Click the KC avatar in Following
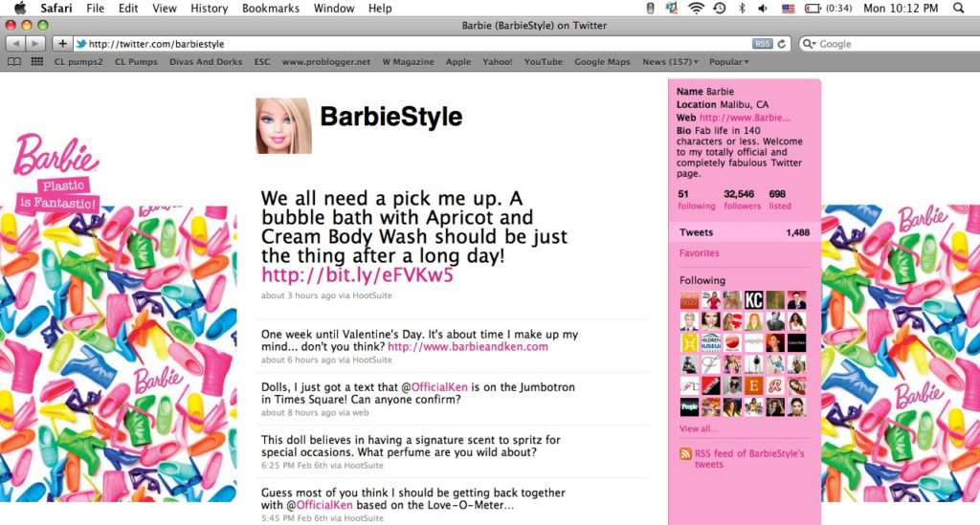Screen dimensions: 980x525 point(753,300)
